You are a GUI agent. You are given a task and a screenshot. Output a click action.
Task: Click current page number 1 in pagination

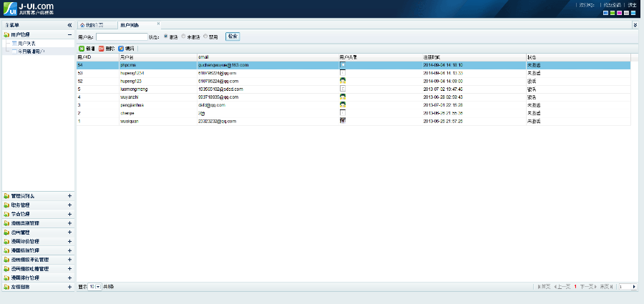point(575,286)
